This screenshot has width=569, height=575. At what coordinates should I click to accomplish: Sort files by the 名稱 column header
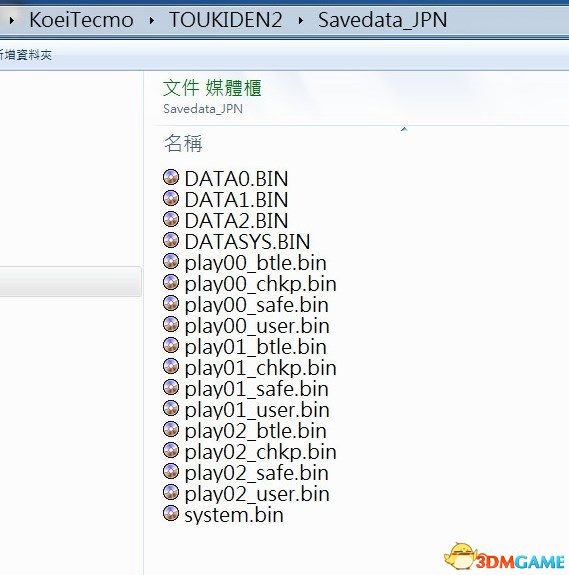[x=183, y=143]
